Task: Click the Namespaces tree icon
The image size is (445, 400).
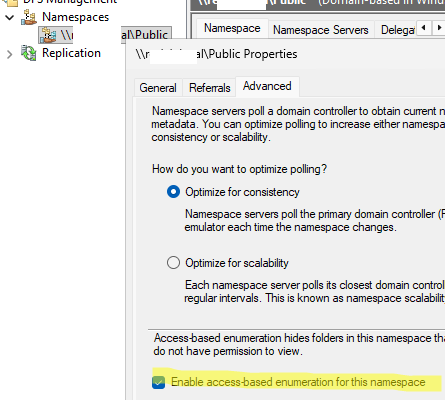Action: tap(29, 17)
